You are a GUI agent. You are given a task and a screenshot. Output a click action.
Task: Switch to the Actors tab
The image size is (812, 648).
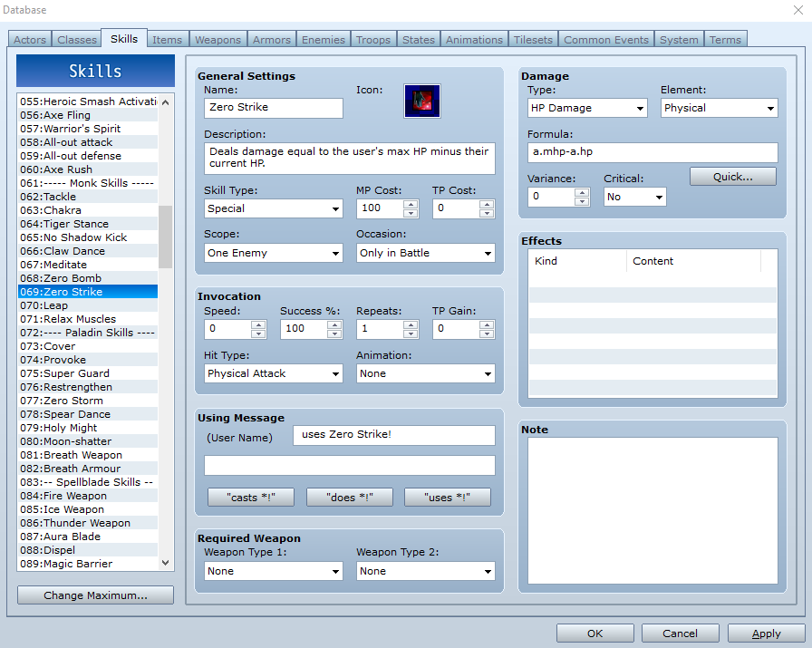30,39
